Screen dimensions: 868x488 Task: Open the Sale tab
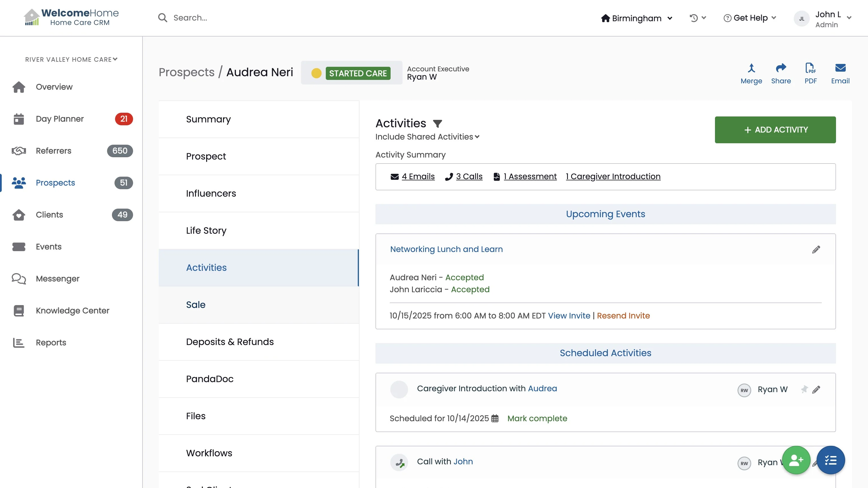tap(196, 305)
